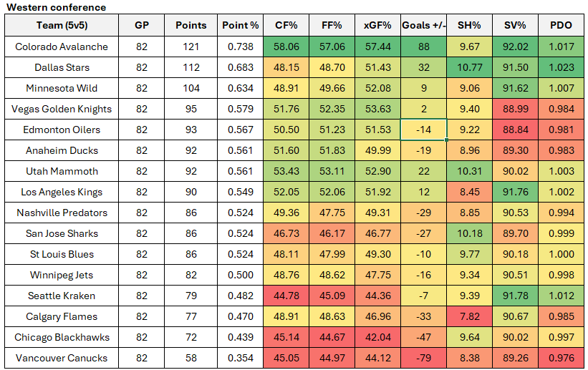Select Minnesota Wild's 0.634 point percentage
Image resolution: width=588 pixels, height=370 pixels.
click(x=240, y=88)
